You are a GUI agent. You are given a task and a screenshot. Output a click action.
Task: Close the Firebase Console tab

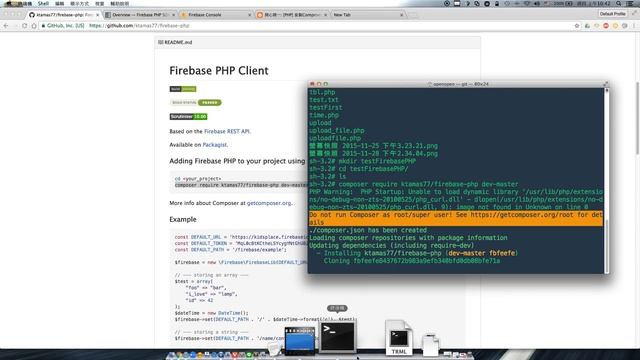[249, 15]
